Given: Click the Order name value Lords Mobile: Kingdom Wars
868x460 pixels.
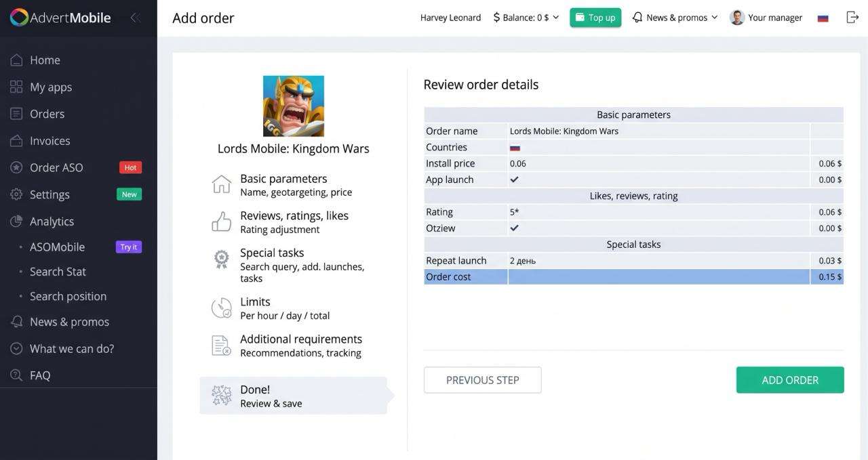Looking at the screenshot, I should (564, 131).
